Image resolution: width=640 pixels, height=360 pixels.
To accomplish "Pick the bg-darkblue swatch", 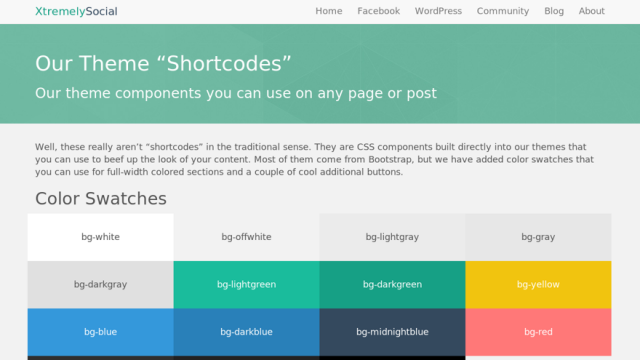I will point(246,332).
